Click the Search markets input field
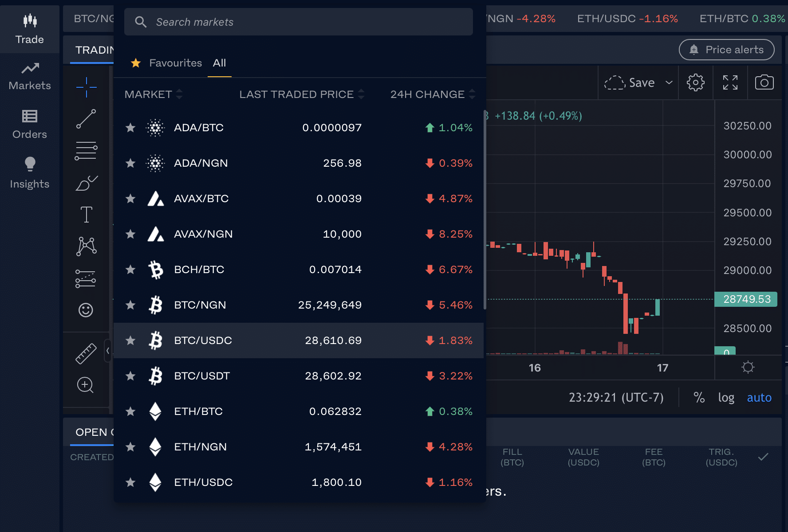Viewport: 788px width, 532px height. (298, 22)
